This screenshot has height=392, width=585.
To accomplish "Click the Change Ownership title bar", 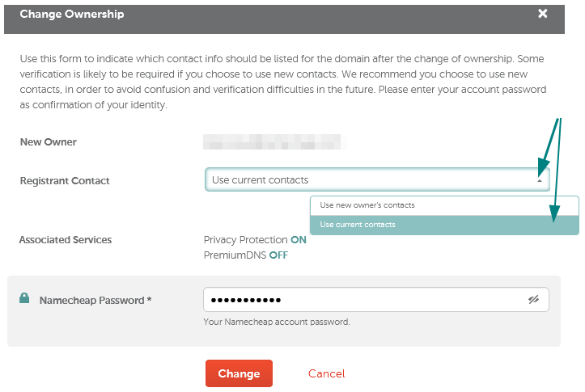I will [x=284, y=19].
